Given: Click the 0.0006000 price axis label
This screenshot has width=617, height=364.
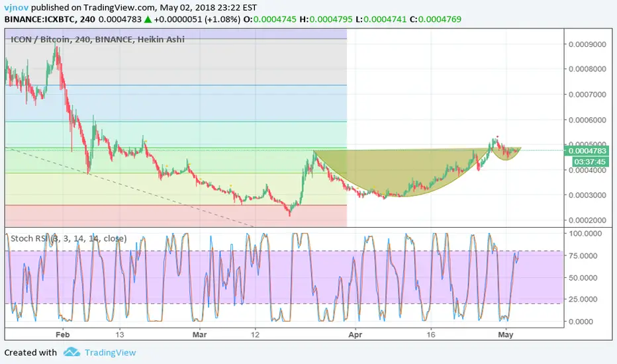Looking at the screenshot, I should 587,120.
